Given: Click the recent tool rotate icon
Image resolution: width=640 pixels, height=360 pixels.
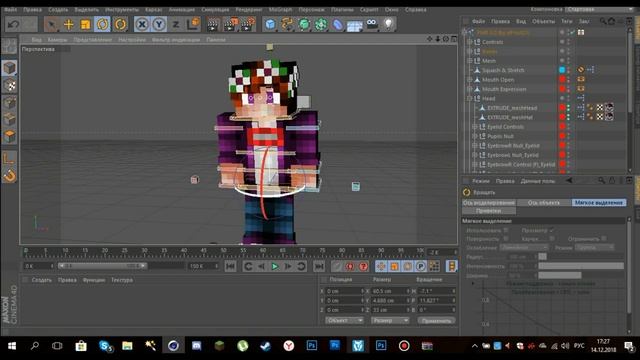Looking at the screenshot, I should [x=120, y=24].
